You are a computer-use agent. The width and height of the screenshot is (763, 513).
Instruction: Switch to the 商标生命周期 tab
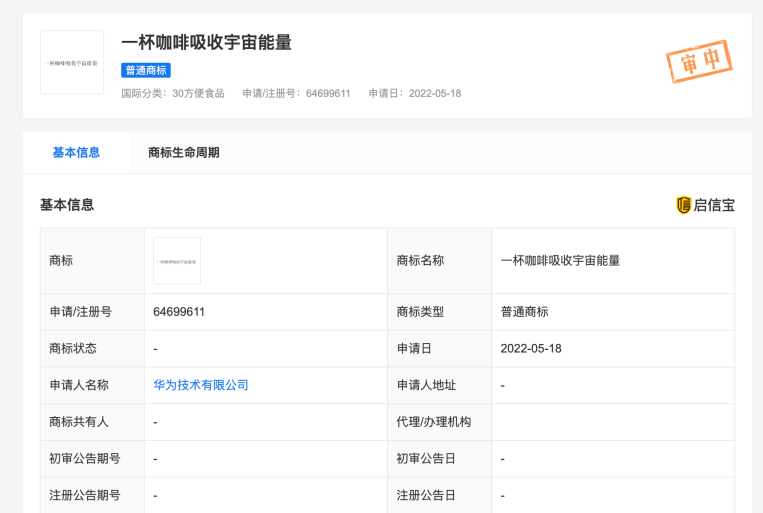(x=183, y=153)
